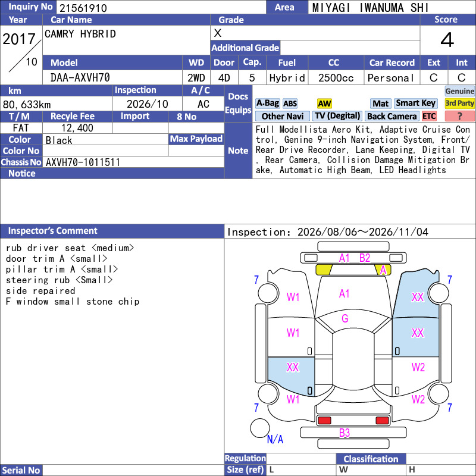Select the Back Camera badge

[392, 116]
